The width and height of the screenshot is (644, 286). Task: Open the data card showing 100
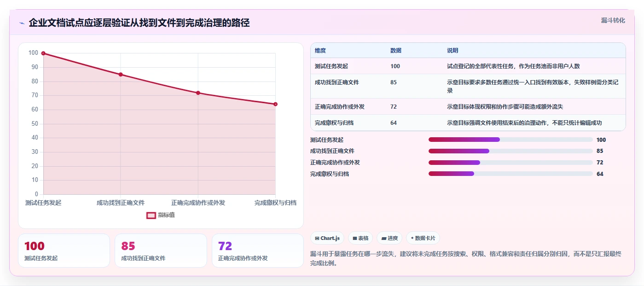click(64, 251)
